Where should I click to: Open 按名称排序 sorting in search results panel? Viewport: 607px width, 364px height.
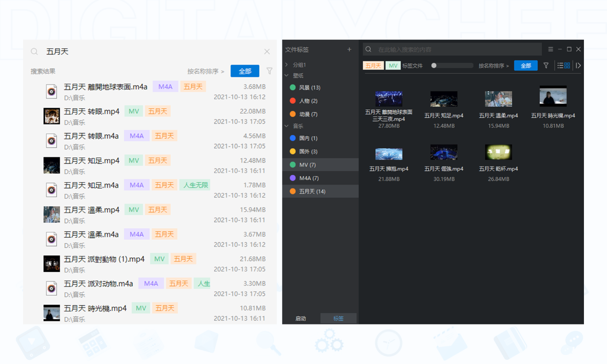coord(206,71)
